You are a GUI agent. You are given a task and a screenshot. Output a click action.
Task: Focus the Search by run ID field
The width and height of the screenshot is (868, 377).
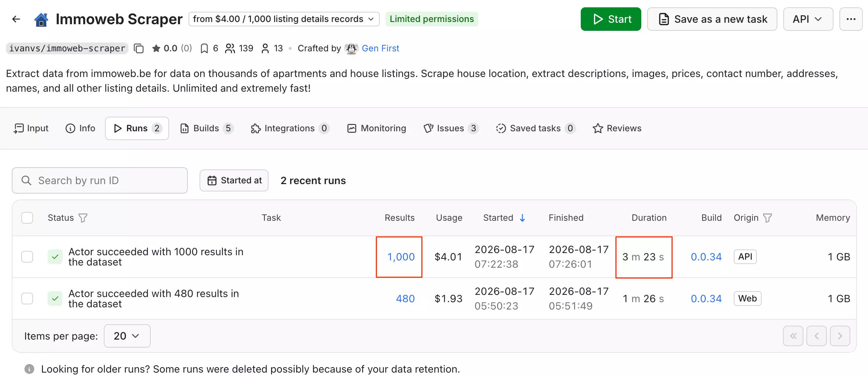coord(100,180)
